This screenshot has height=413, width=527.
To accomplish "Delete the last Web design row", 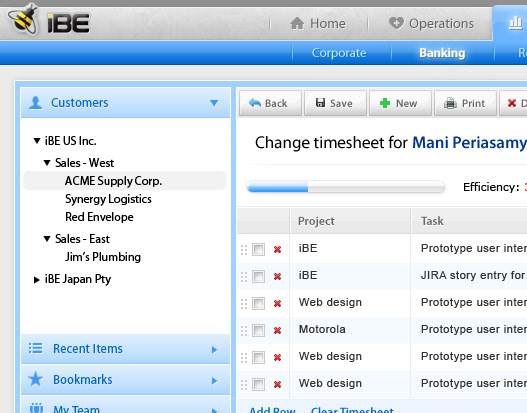I will (x=277, y=384).
